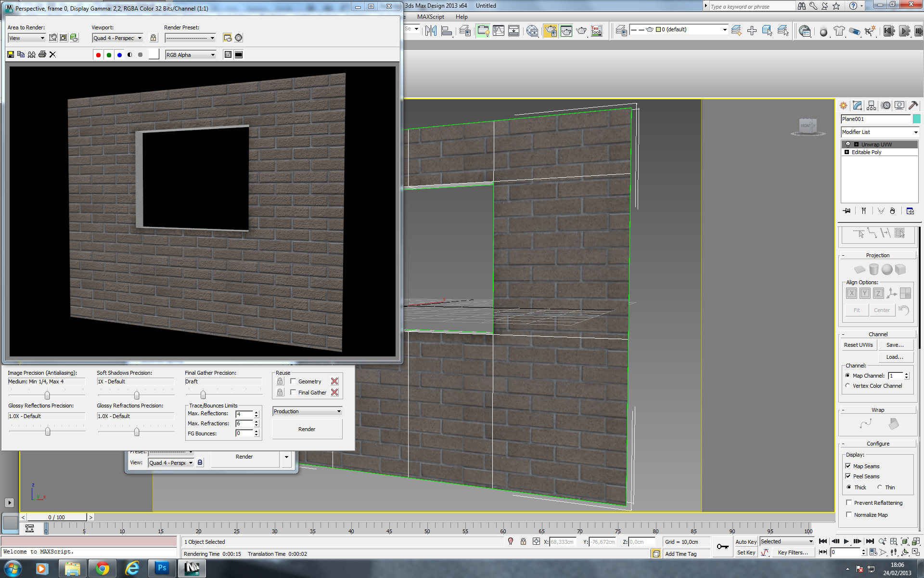924x578 pixels.
Task: Open the Area to Render dropdown
Action: [x=27, y=38]
